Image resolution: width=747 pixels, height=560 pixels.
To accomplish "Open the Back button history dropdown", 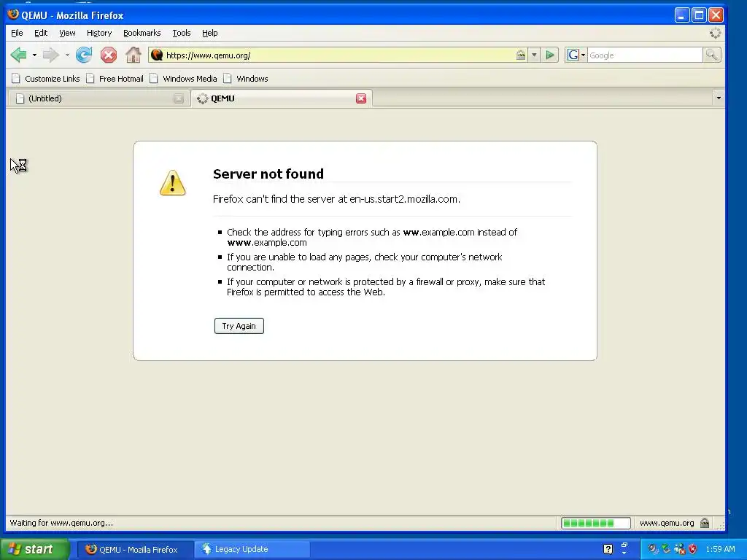I will (34, 55).
